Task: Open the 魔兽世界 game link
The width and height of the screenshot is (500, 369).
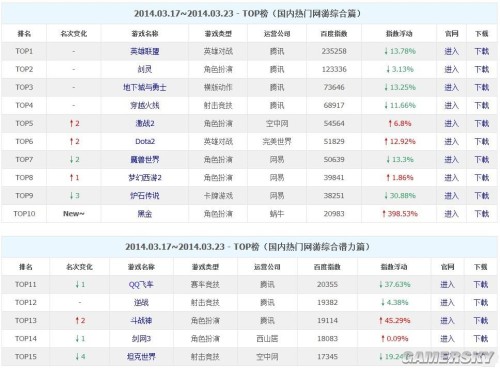Action: pyautogui.click(x=145, y=159)
